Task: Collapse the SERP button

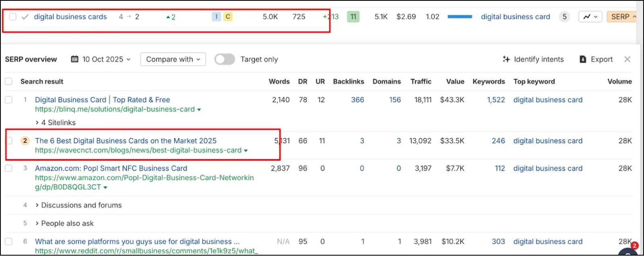Action: click(622, 17)
